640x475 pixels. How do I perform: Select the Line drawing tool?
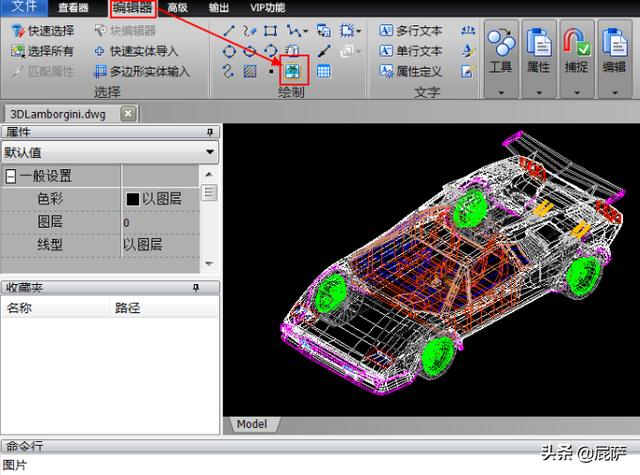(229, 31)
